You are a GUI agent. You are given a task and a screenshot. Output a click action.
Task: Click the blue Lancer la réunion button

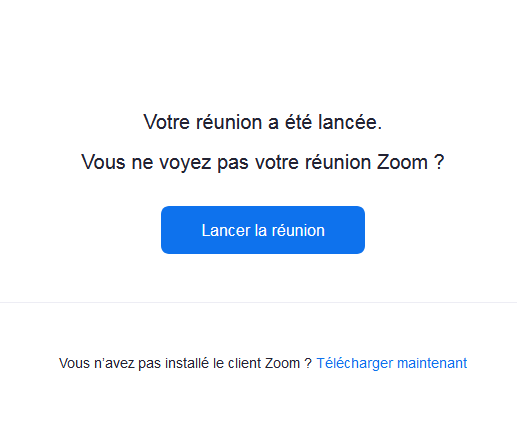click(x=263, y=230)
